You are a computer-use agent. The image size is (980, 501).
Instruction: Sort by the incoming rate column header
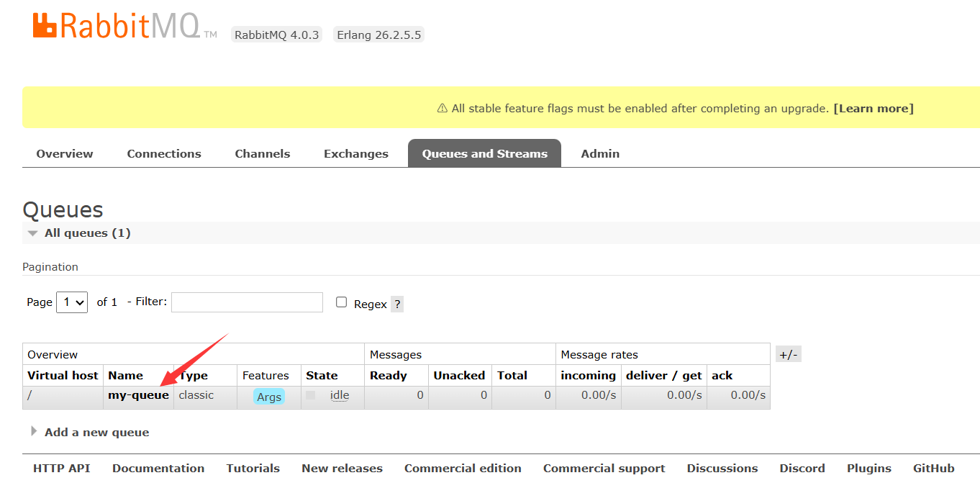588,376
